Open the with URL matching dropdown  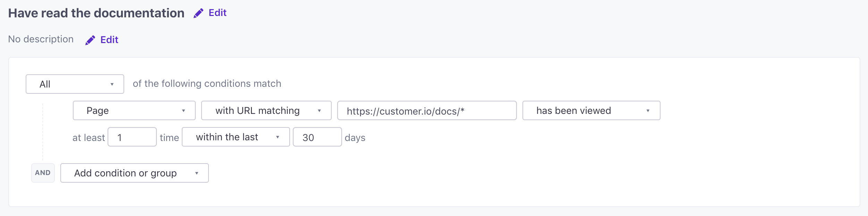pyautogui.click(x=266, y=110)
